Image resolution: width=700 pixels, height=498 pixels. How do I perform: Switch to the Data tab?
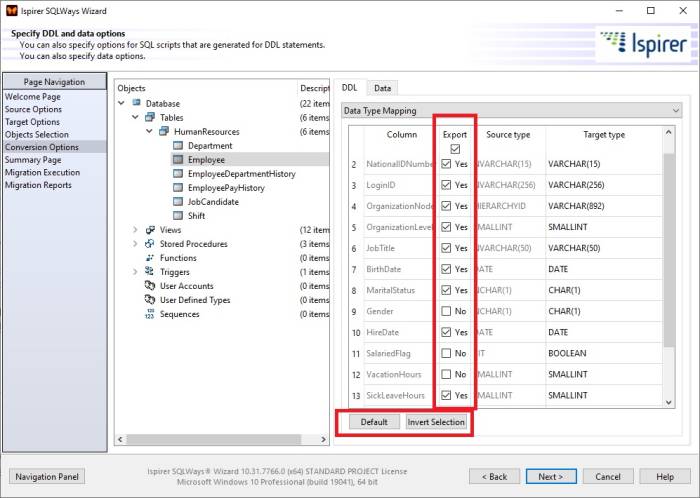click(382, 88)
